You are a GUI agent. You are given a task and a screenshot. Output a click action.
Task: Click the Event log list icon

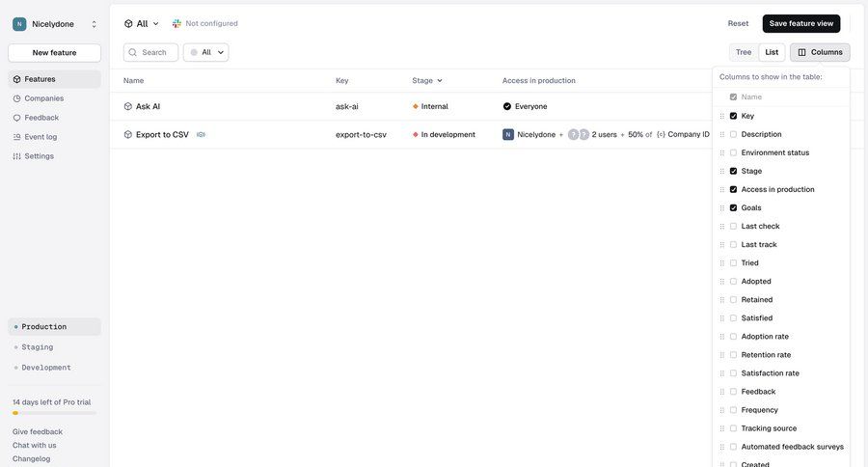[x=16, y=137]
